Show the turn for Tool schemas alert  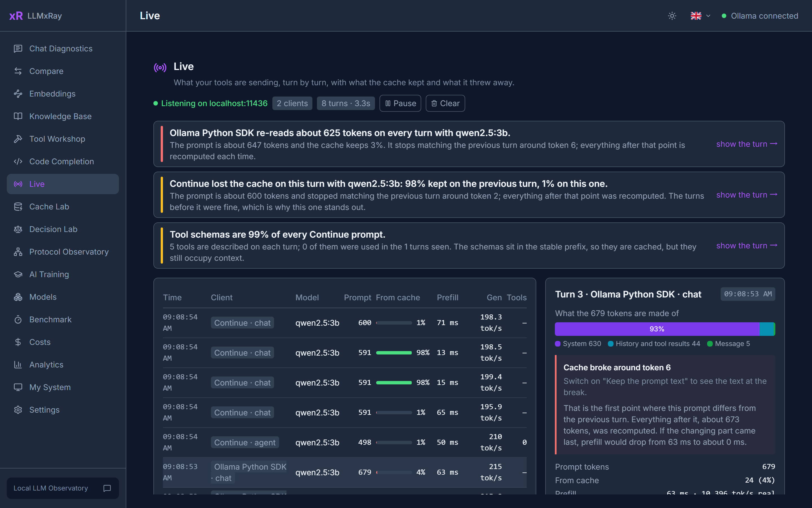point(747,246)
